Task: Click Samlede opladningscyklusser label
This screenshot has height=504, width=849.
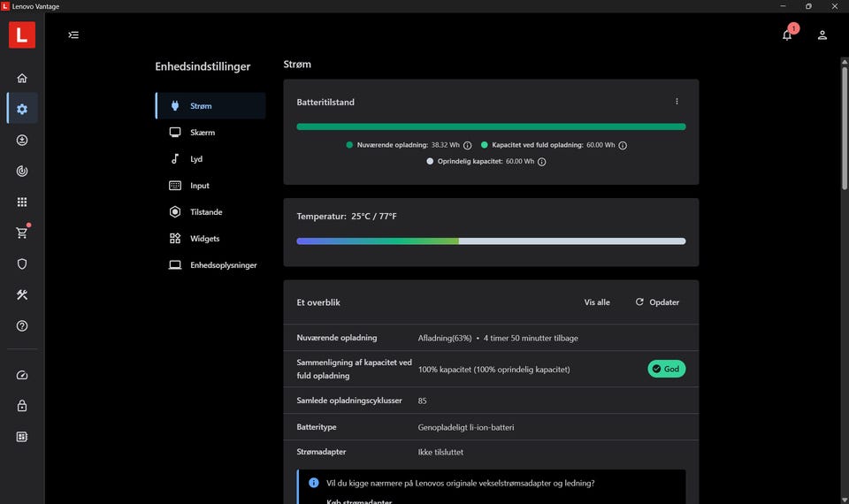Action: tap(349, 400)
